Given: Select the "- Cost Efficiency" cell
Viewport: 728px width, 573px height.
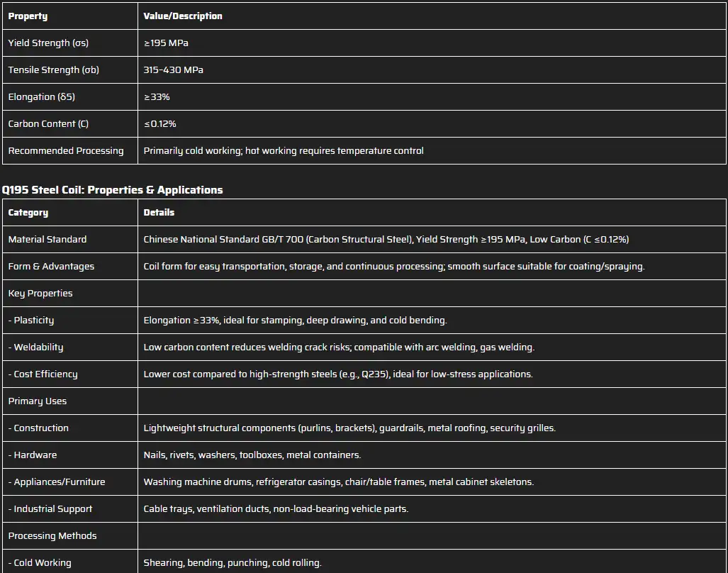Looking at the screenshot, I should click(x=43, y=374).
